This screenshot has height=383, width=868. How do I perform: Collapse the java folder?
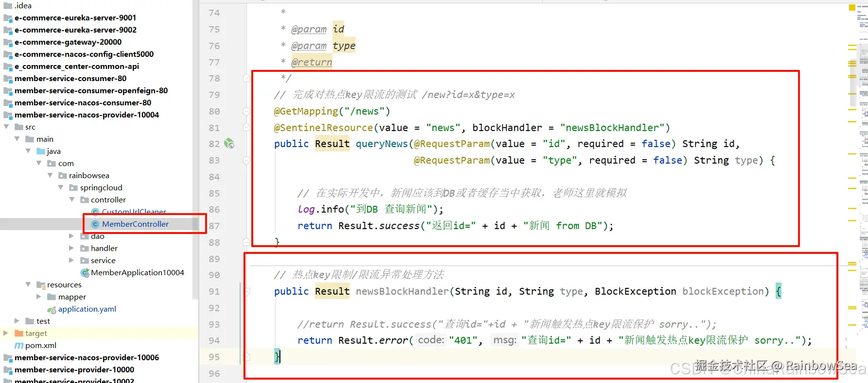[28, 151]
